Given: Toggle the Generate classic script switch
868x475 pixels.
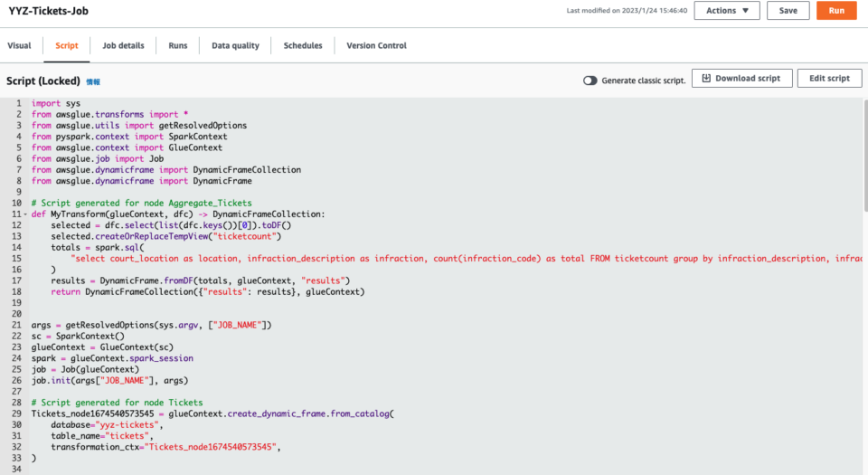Looking at the screenshot, I should point(590,81).
